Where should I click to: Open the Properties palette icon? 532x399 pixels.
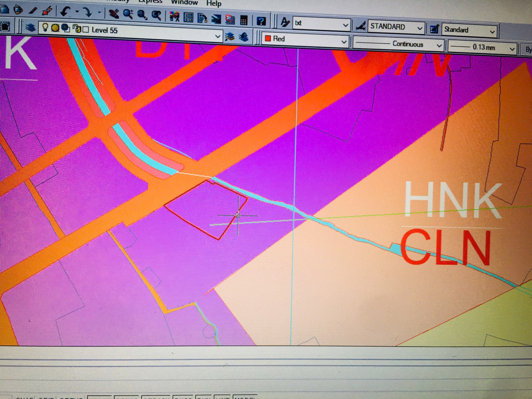pyautogui.click(x=175, y=17)
